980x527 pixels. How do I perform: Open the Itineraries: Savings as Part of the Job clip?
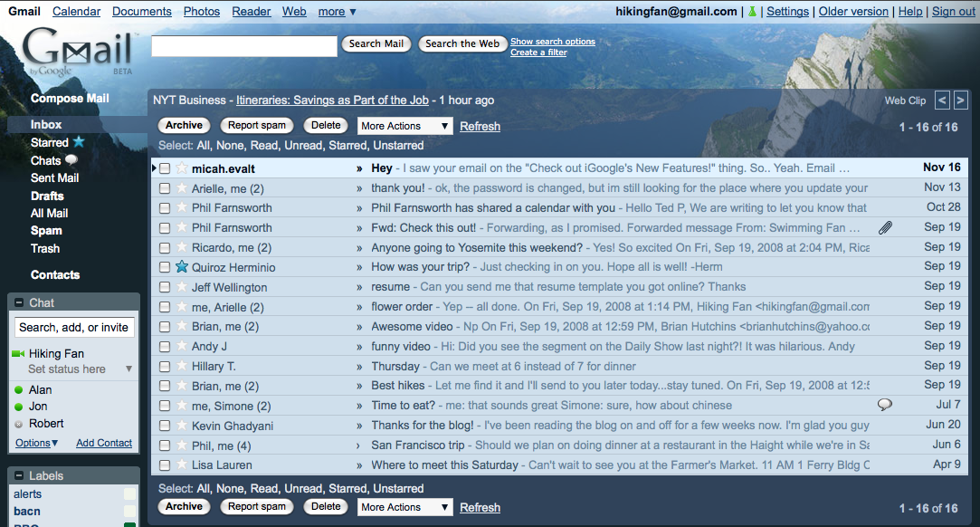coord(332,100)
